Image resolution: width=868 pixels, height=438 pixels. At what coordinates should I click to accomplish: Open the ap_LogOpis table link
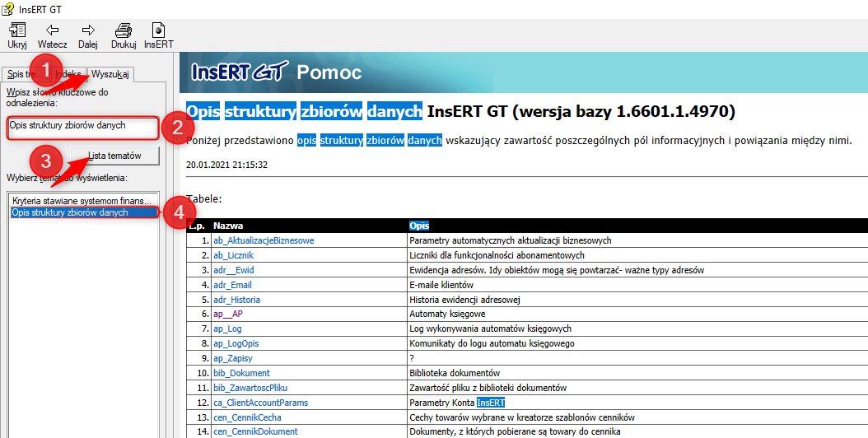point(236,343)
